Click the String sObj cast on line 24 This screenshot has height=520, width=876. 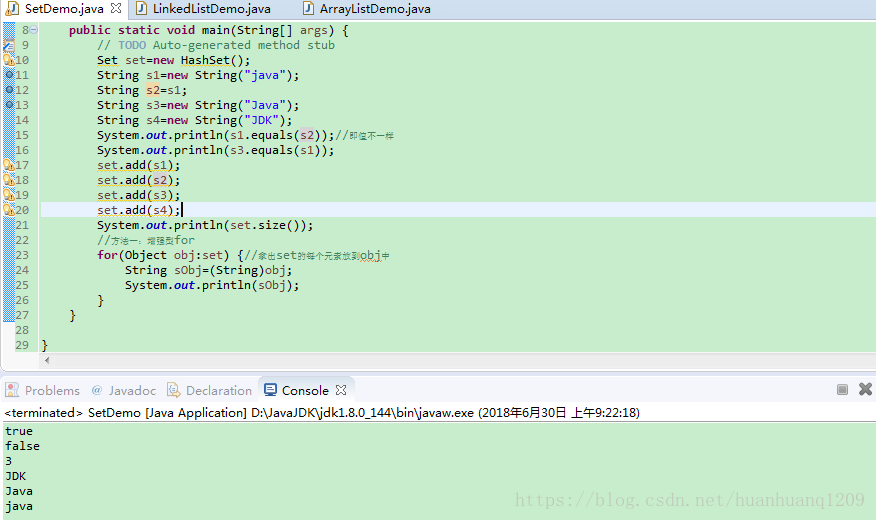[x=208, y=270]
